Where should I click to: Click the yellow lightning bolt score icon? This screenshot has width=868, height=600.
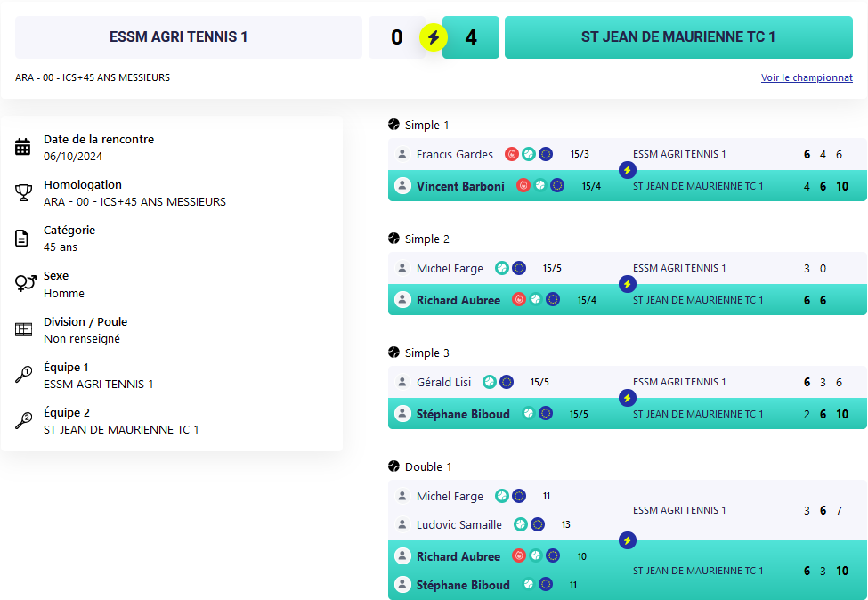tap(434, 37)
